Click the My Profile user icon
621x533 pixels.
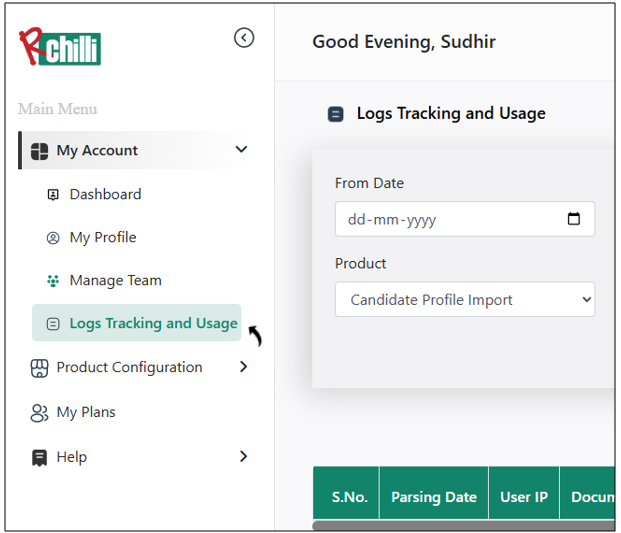tap(53, 238)
